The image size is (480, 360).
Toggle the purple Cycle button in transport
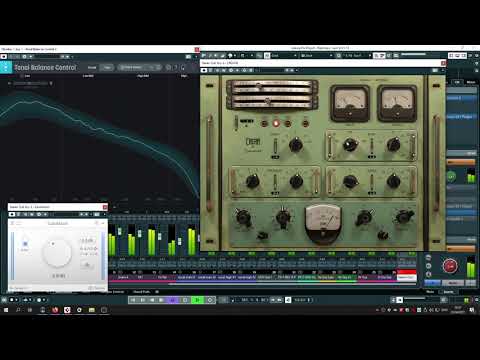click(x=173, y=300)
